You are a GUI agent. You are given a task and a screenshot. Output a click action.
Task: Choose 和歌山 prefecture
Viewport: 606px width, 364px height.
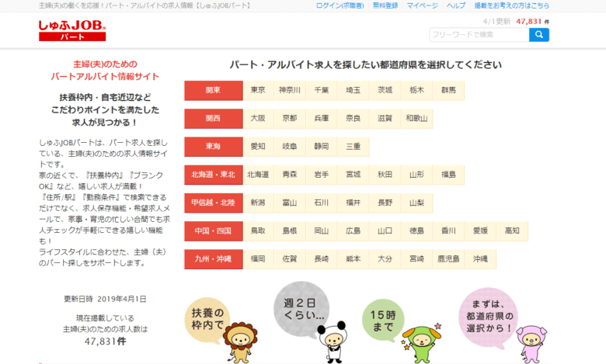point(416,119)
